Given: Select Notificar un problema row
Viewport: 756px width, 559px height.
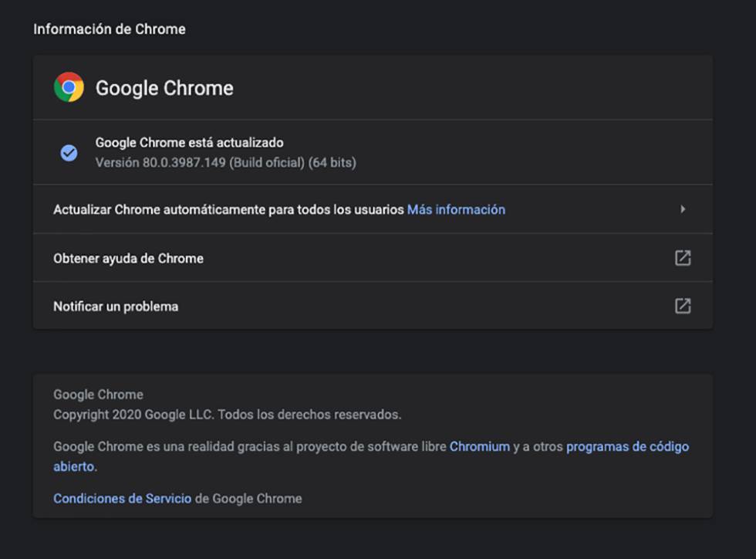Looking at the screenshot, I should 373,306.
